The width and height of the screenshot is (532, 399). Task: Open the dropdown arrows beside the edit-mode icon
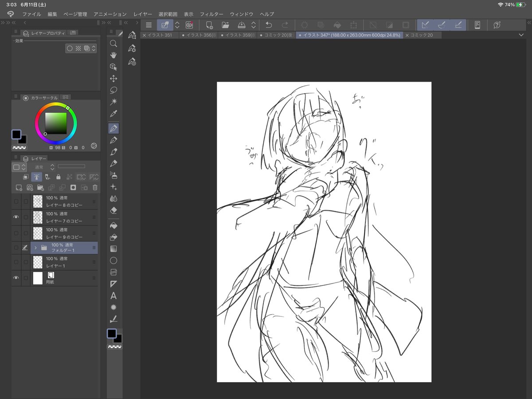pos(177,25)
